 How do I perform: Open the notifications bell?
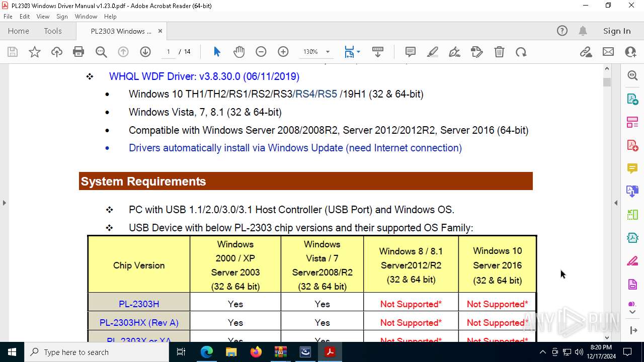click(x=583, y=31)
